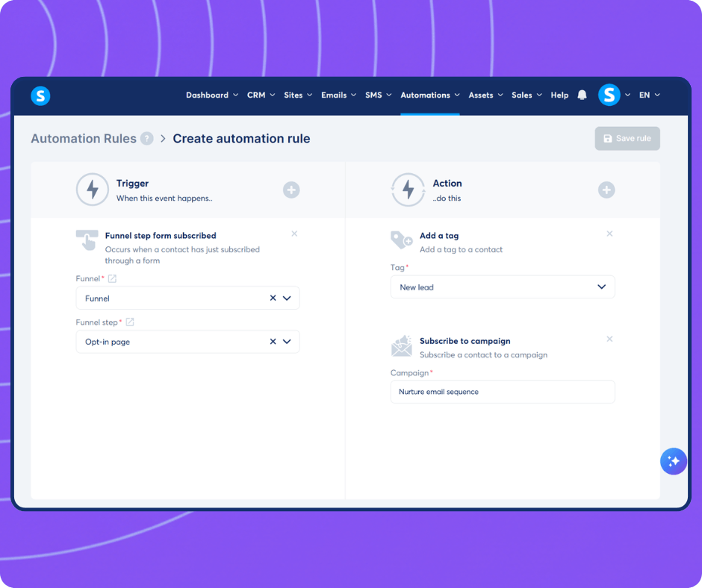Open the Emails menu
Screen dimensions: 702x588
(x=338, y=95)
